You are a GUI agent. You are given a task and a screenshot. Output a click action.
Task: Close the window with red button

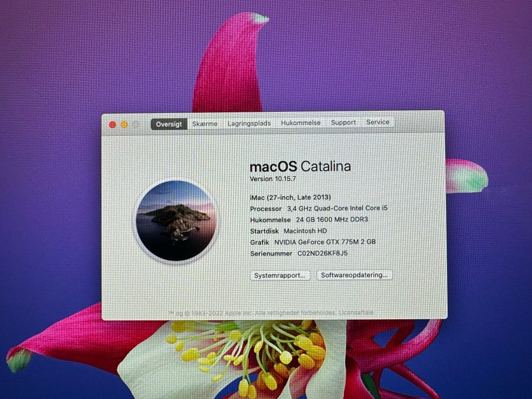[112, 125]
